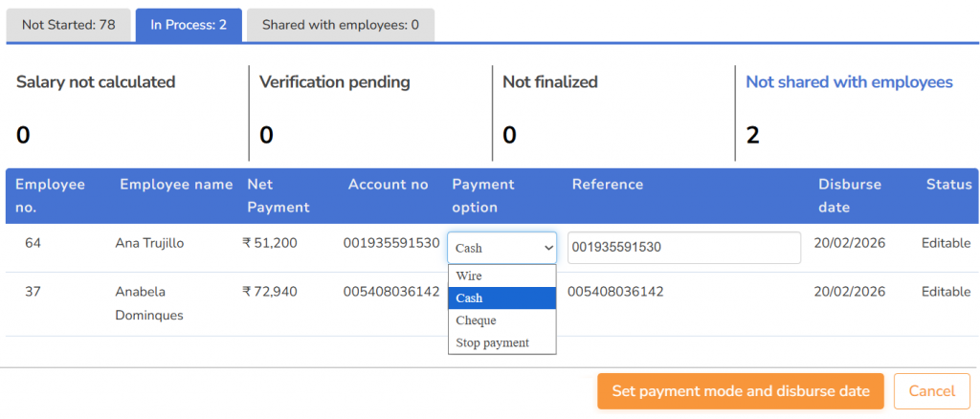Click Set payment mode and disburse date
The image size is (980, 419).
coord(741,391)
